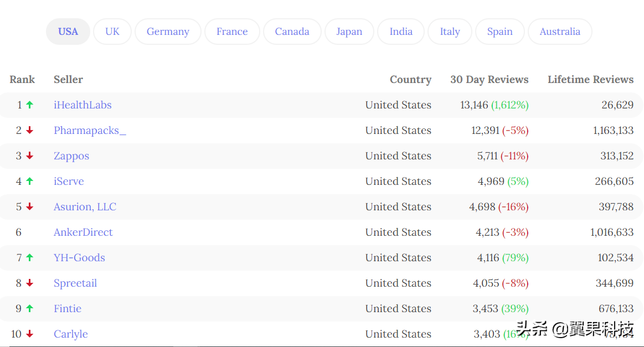Switch to the UK marketplace tab

coord(112,32)
